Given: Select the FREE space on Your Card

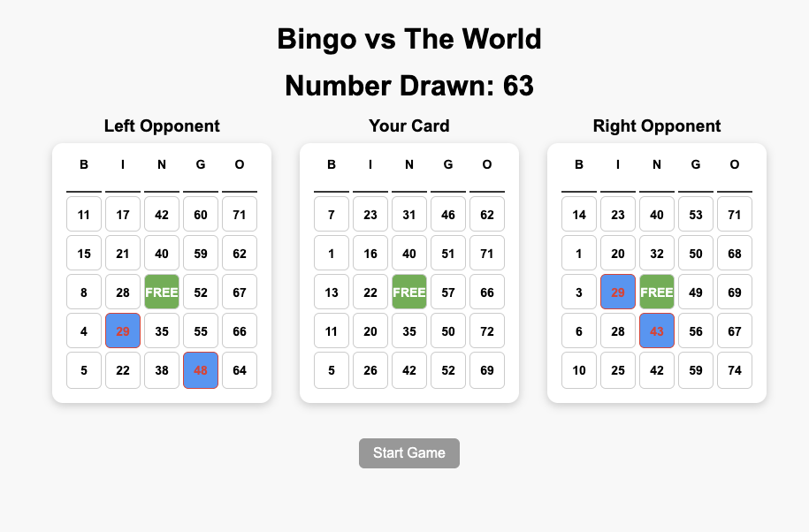Looking at the screenshot, I should tap(408, 292).
